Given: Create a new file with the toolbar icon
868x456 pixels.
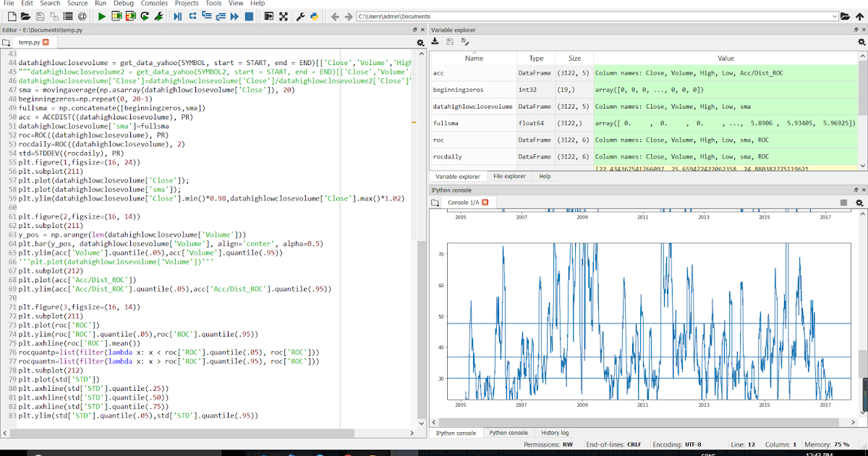Looking at the screenshot, I should (13, 16).
